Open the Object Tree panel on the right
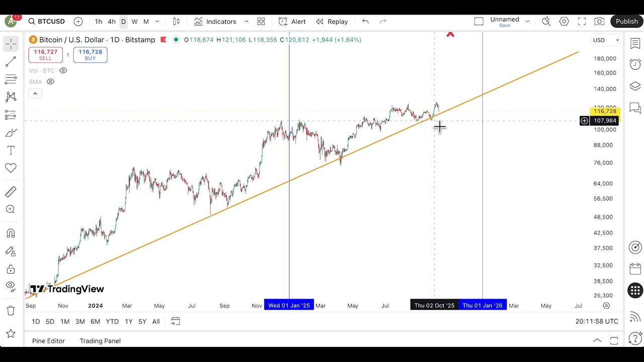The height and width of the screenshot is (362, 644). [x=635, y=86]
